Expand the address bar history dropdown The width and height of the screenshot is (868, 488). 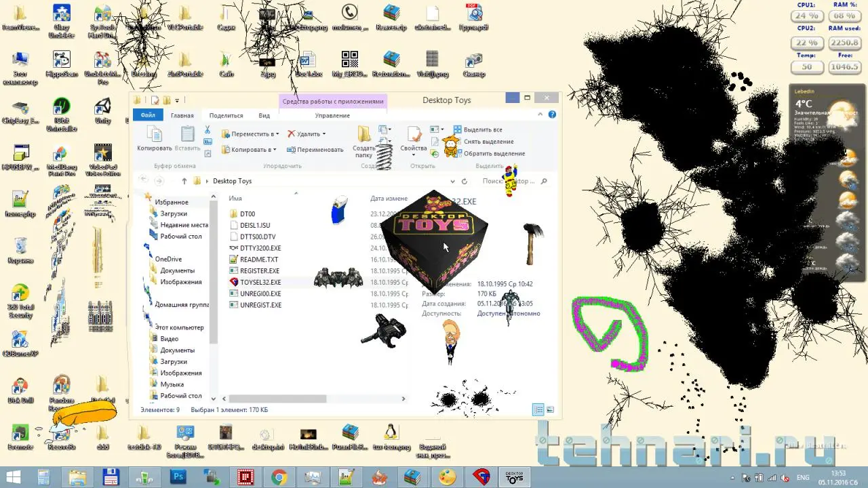[x=453, y=181]
